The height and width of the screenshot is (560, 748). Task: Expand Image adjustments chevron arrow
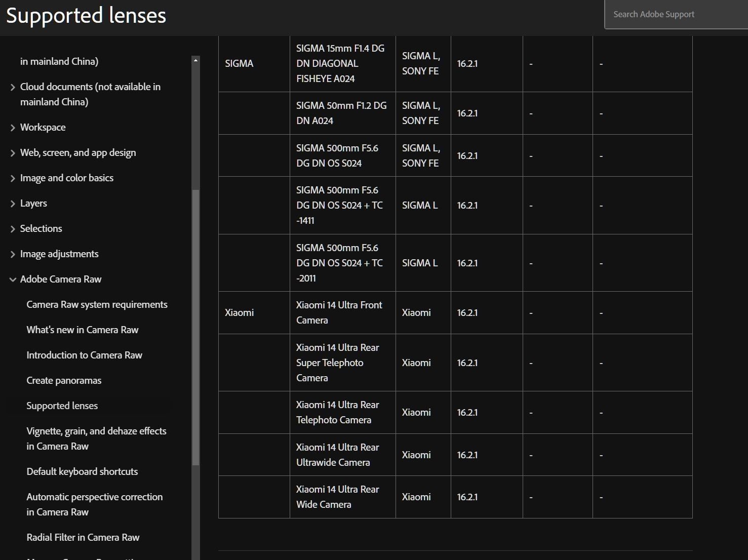(13, 254)
